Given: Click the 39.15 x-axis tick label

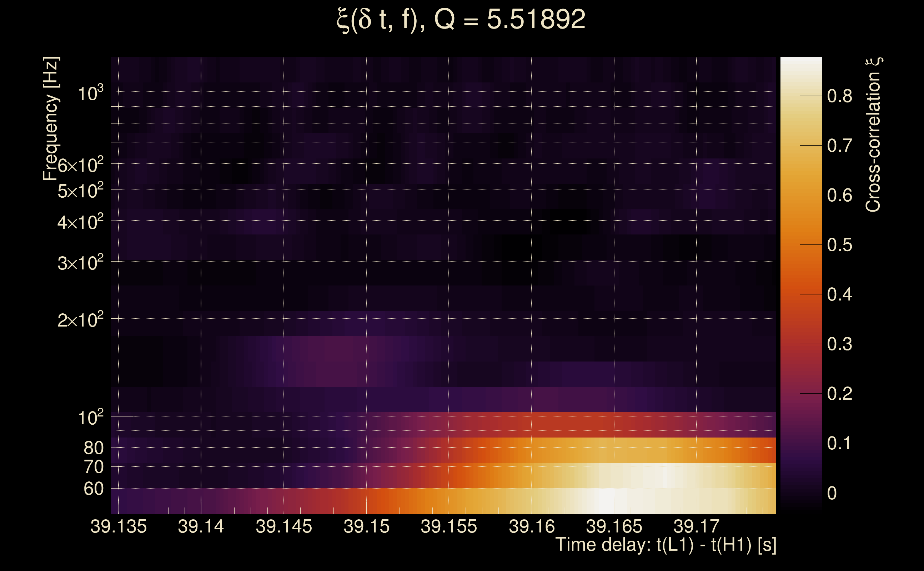Looking at the screenshot, I should point(366,527).
